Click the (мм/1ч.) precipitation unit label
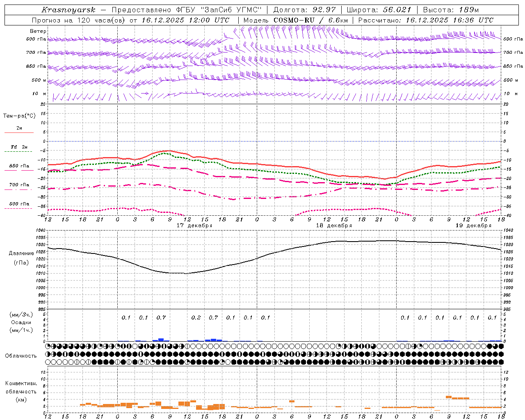The image size is (525, 420). 21,330
